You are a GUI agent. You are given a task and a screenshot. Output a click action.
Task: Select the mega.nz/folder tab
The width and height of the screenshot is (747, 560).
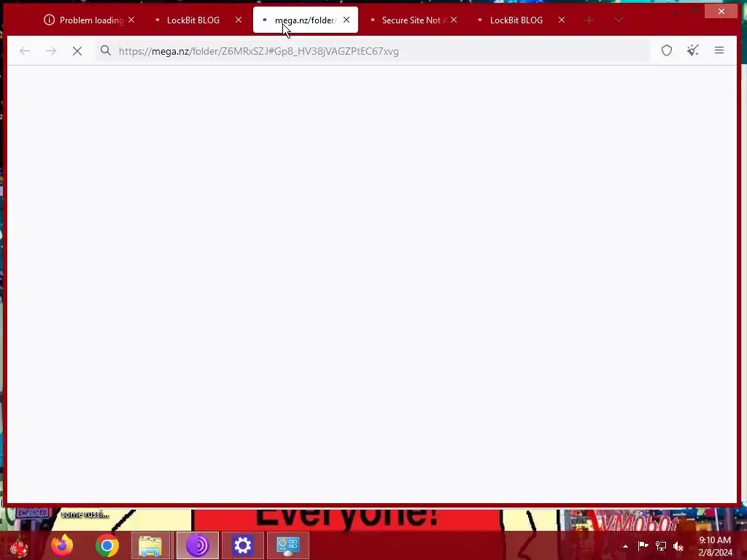coord(305,20)
